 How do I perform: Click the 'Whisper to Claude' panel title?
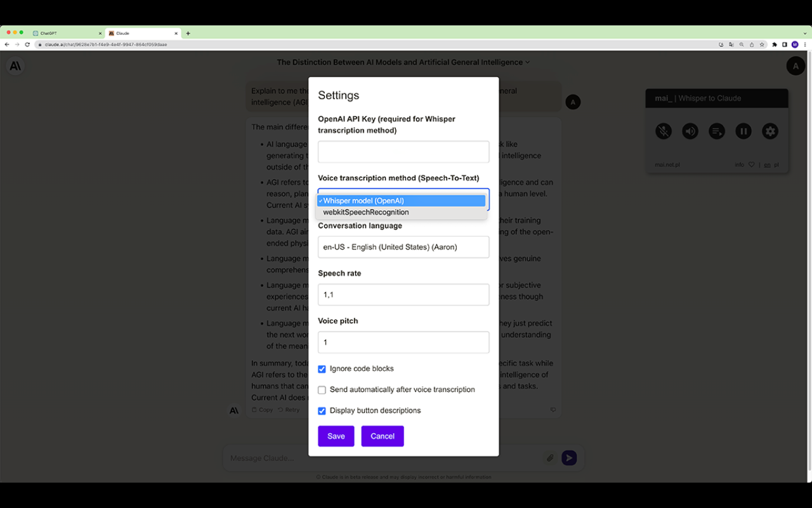[x=710, y=98]
